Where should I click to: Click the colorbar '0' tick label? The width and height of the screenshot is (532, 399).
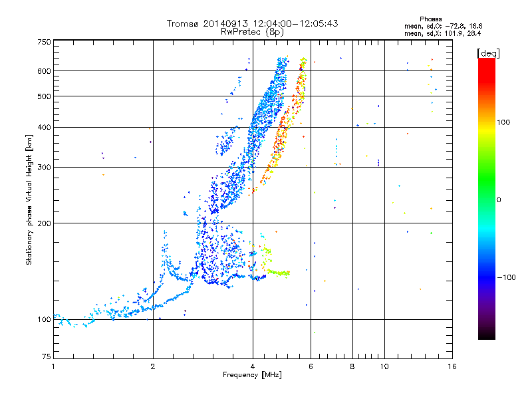coord(498,199)
